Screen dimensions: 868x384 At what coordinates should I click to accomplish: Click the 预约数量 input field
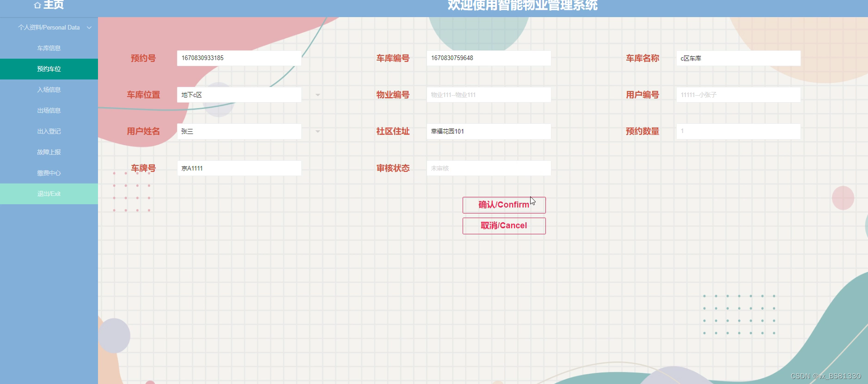[x=738, y=131]
